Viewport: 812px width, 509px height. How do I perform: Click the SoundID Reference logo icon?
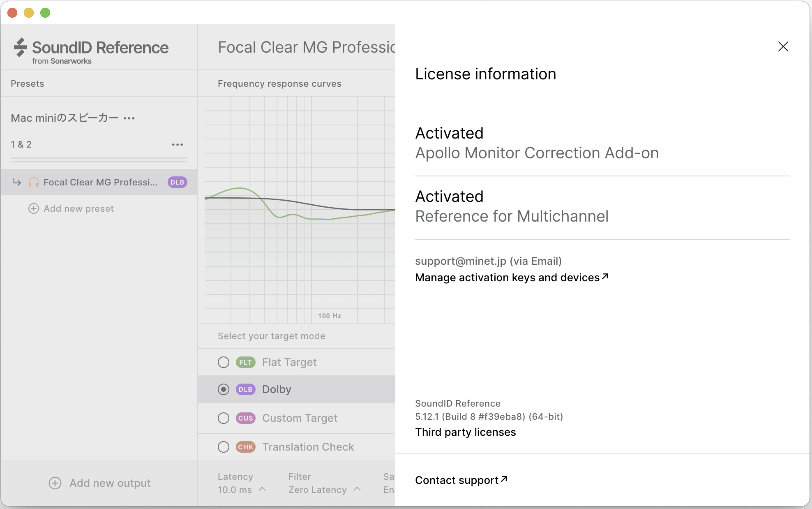click(x=21, y=47)
